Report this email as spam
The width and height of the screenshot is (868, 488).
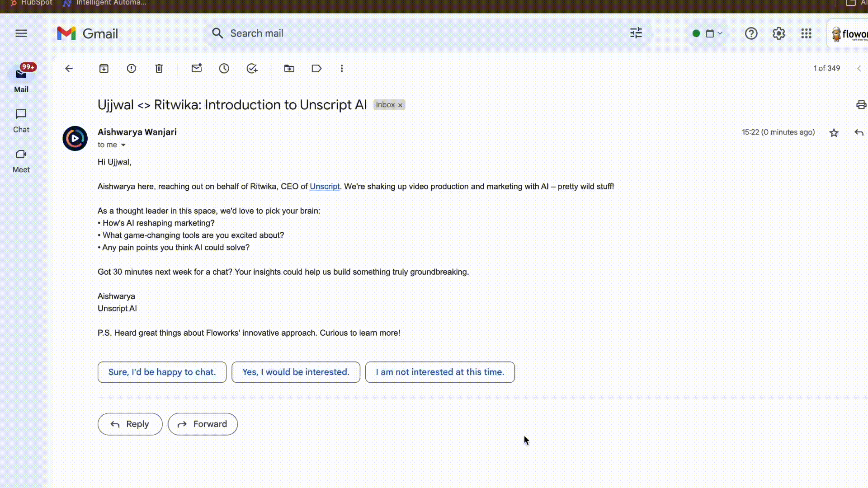coord(132,69)
